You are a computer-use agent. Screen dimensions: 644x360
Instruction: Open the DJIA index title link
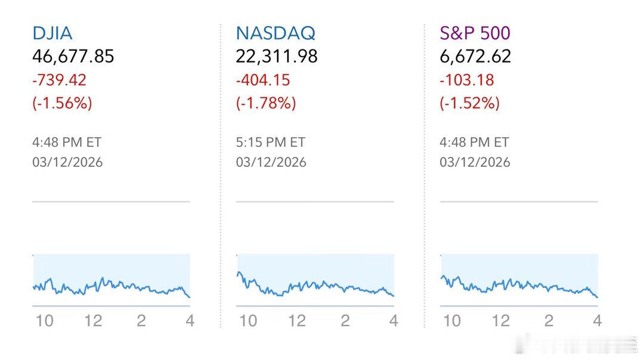[52, 33]
